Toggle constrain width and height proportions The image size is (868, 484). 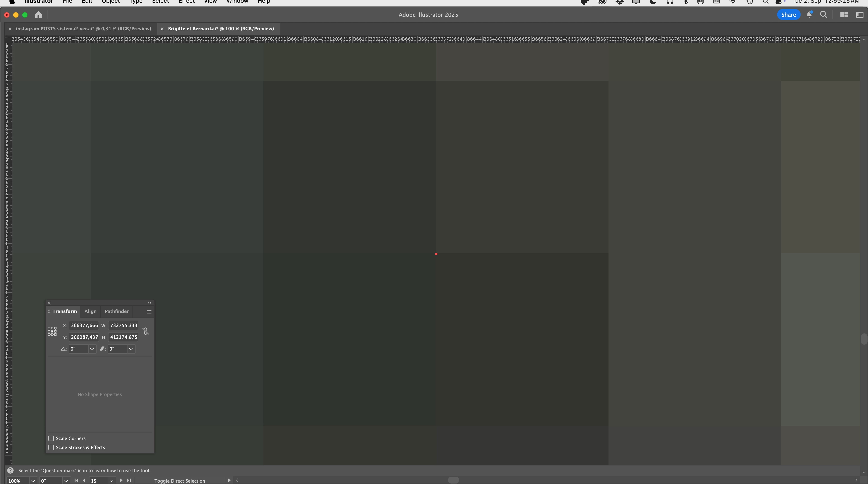[146, 331]
